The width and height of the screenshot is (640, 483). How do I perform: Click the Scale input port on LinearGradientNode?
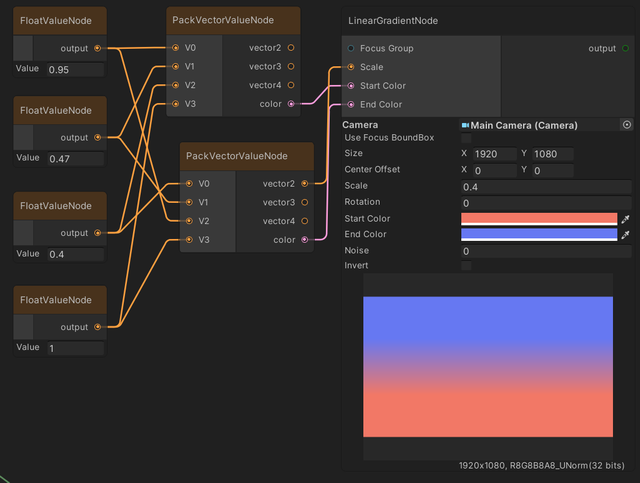[351, 67]
